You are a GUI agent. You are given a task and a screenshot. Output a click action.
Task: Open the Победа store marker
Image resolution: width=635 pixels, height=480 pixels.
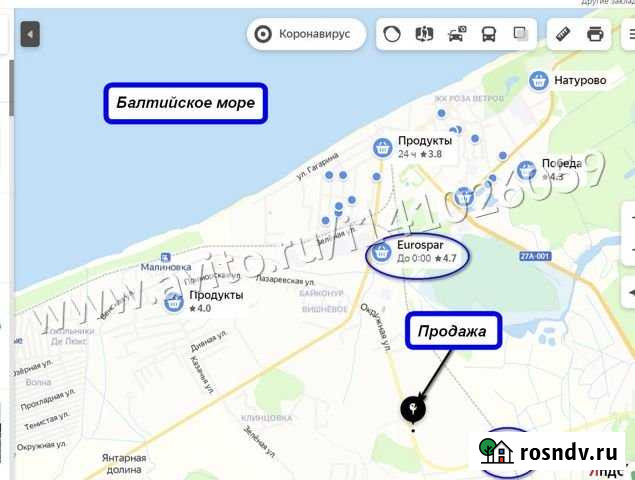(x=526, y=170)
